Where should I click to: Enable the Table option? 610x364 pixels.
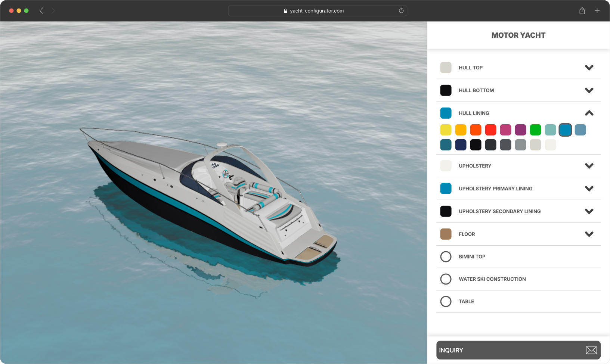(446, 302)
